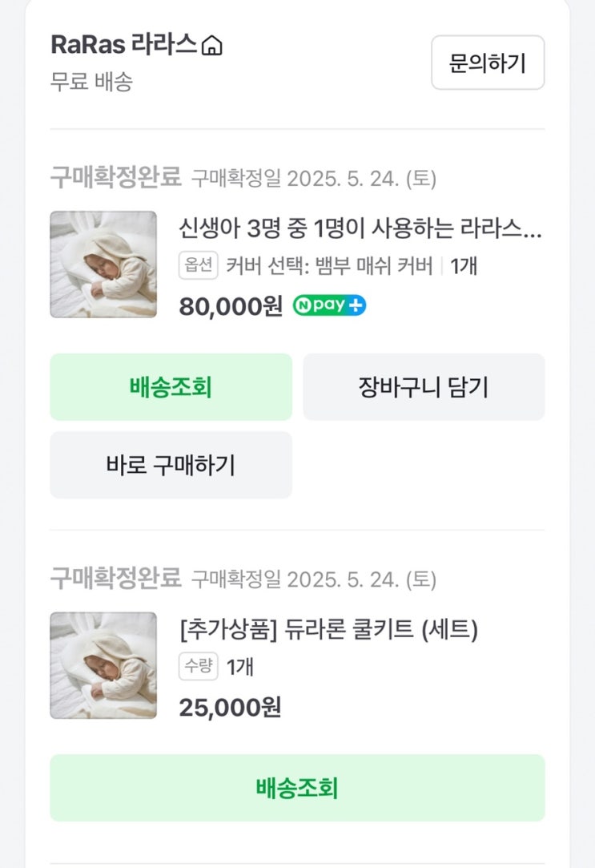Screen dimensions: 595x868
Task: Open the 듀라론 쿨키트 product thumbnail
Action: pyautogui.click(x=103, y=665)
